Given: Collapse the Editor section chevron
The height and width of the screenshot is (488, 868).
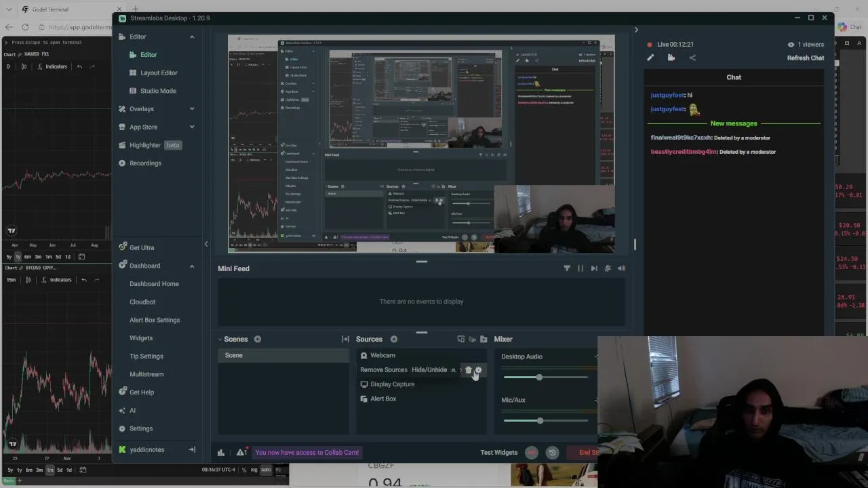Looking at the screenshot, I should click(x=192, y=37).
